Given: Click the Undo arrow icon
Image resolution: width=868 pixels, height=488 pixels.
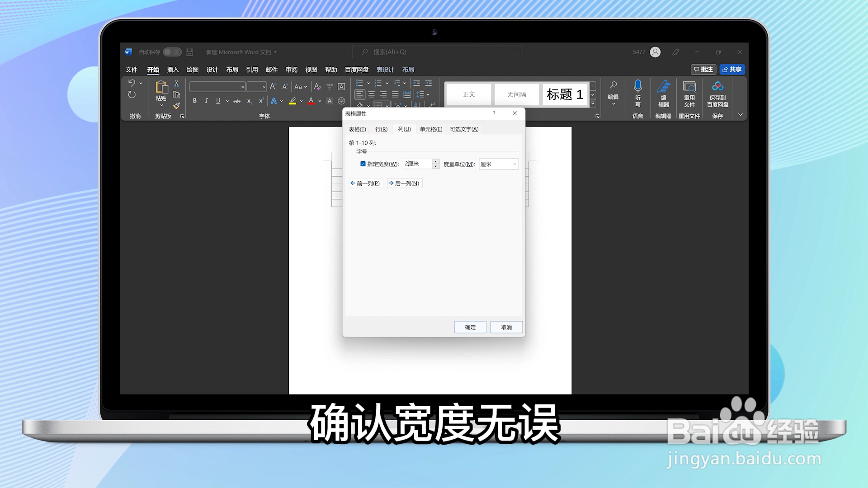Looking at the screenshot, I should click(x=132, y=83).
